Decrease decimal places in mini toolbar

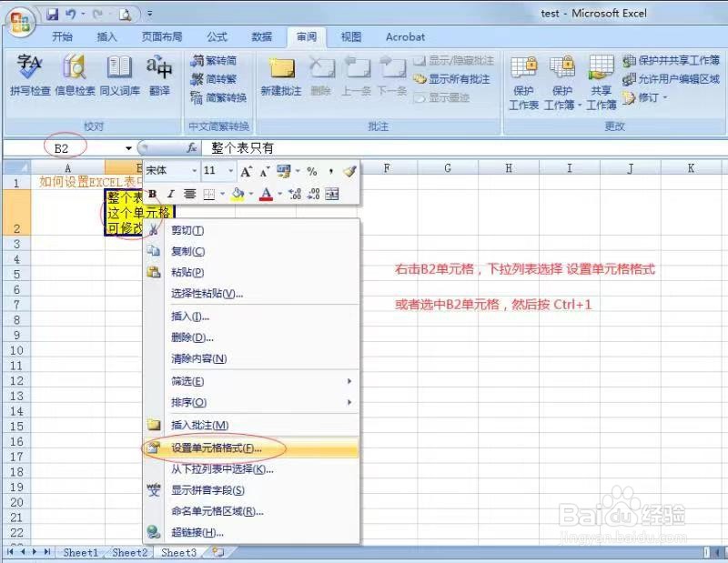(314, 194)
